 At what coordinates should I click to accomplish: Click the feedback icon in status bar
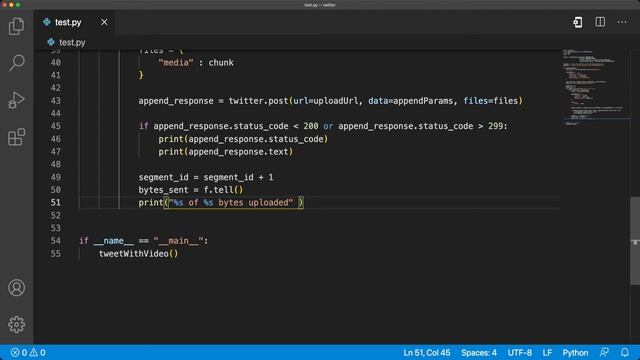604,353
